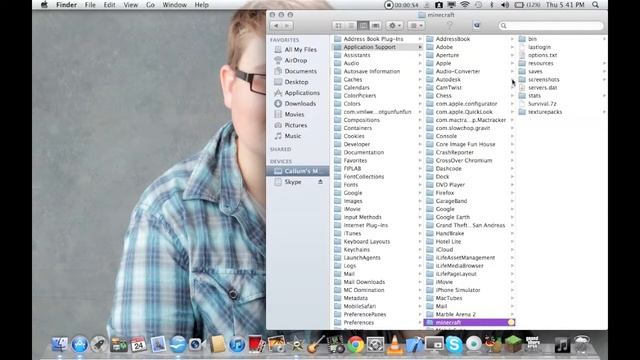640x360 pixels.
Task: Open Calendar from the Dock
Action: pyautogui.click(x=138, y=344)
